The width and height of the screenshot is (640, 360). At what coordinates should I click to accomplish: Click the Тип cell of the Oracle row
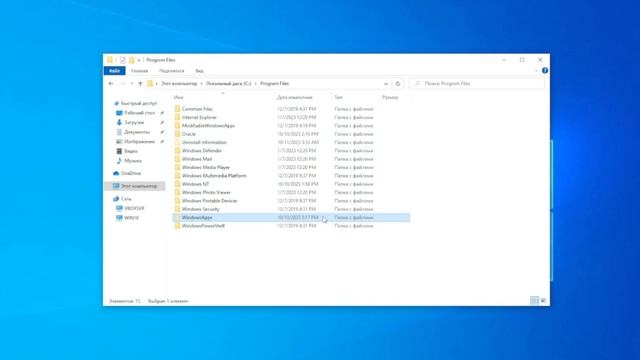coord(353,134)
